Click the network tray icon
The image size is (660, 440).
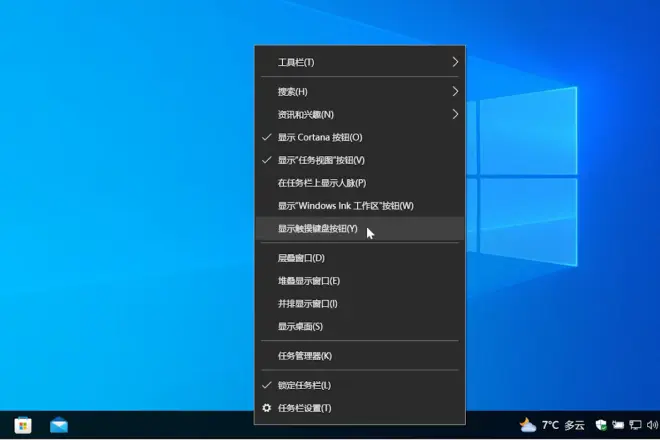tap(635, 425)
